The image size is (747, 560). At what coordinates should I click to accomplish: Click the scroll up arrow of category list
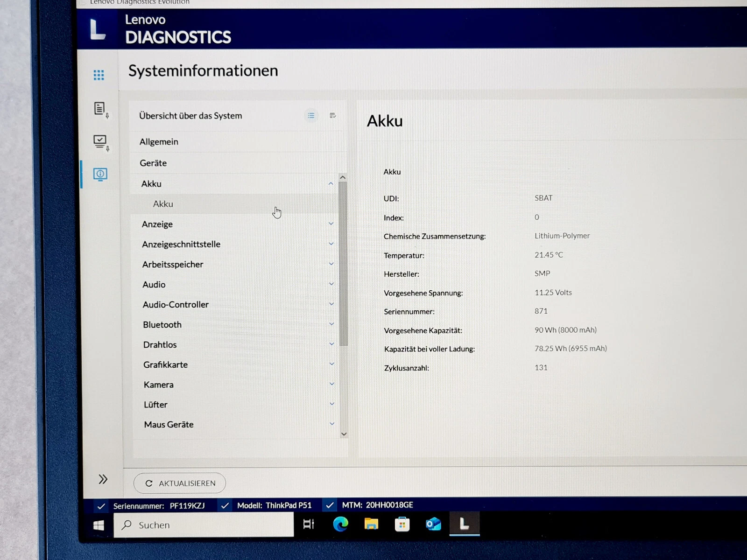pyautogui.click(x=343, y=177)
